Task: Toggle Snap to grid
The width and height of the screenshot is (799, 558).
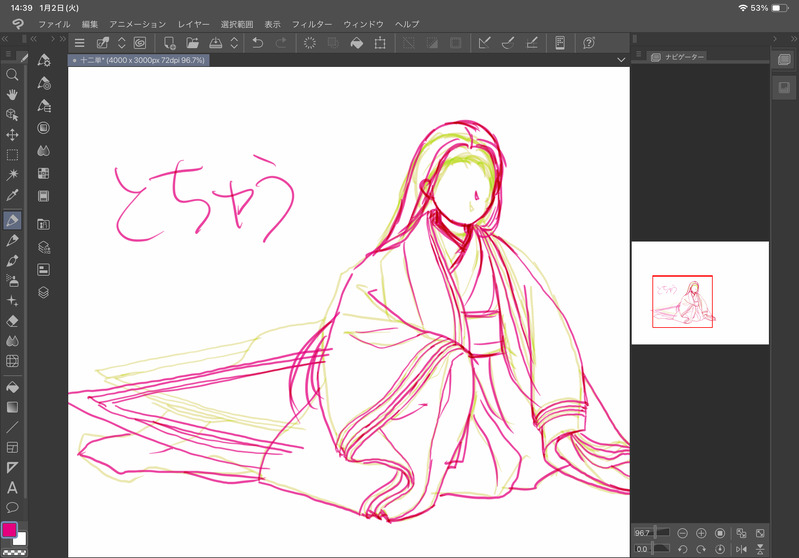Action: tap(531, 43)
